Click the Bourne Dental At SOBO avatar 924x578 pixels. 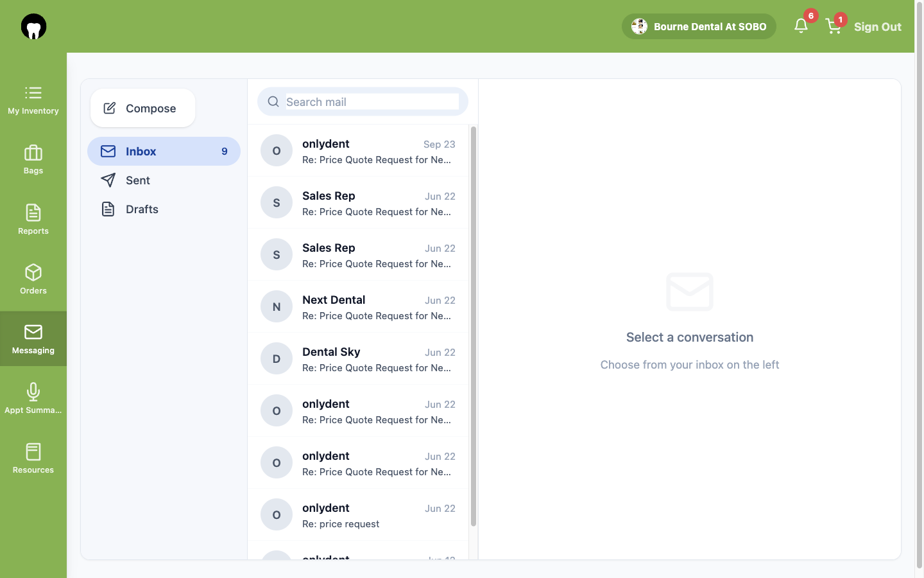click(x=639, y=26)
